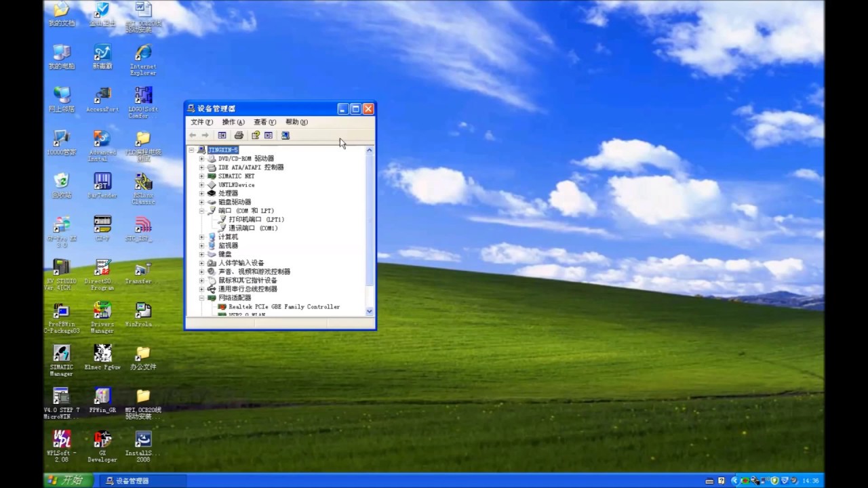This screenshot has width=868, height=488.
Task: Click the tree scrollbar up arrow
Action: [x=370, y=150]
